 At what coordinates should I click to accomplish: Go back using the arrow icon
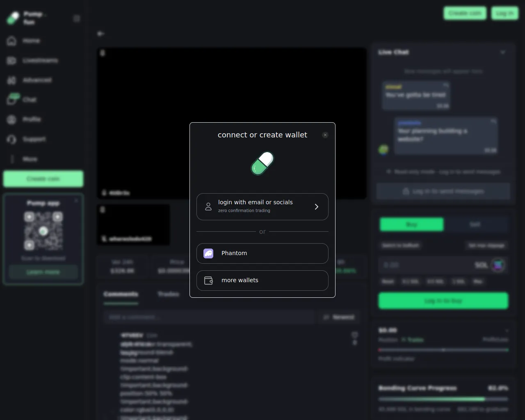pos(100,34)
